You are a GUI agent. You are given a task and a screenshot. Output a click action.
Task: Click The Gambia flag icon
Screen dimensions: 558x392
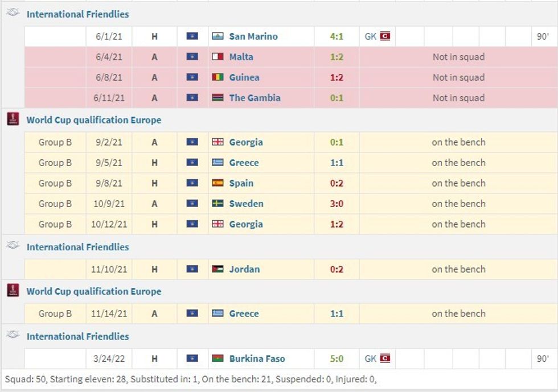pos(218,98)
